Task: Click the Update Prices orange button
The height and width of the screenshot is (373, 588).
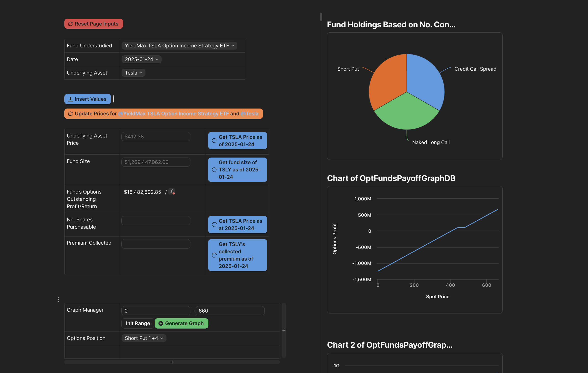Action: (163, 114)
